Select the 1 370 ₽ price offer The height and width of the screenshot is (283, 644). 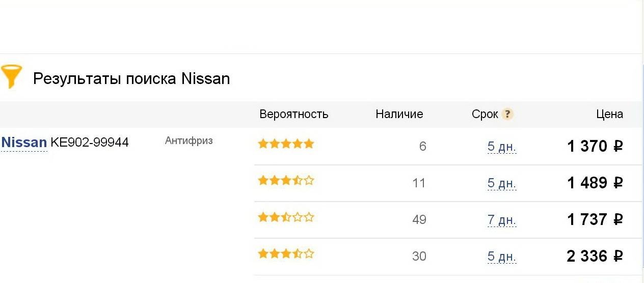(595, 147)
